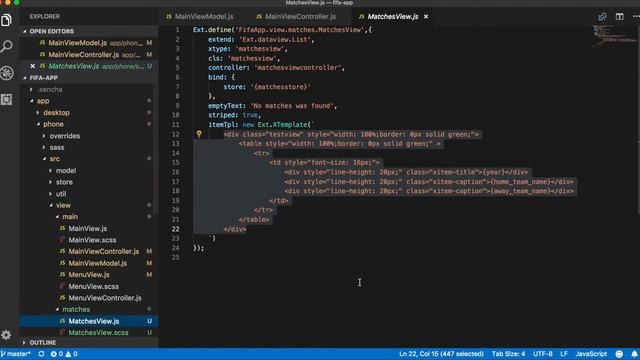Collapse the src folder
The width and height of the screenshot is (640, 360).
tap(55, 159)
